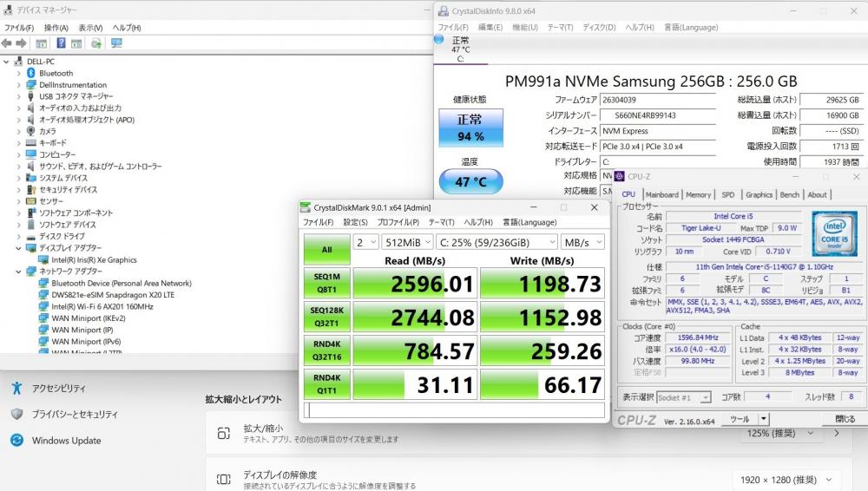This screenshot has height=491, width=868.
Task: Run the RND4K Q1T1 test
Action: pyautogui.click(x=326, y=384)
